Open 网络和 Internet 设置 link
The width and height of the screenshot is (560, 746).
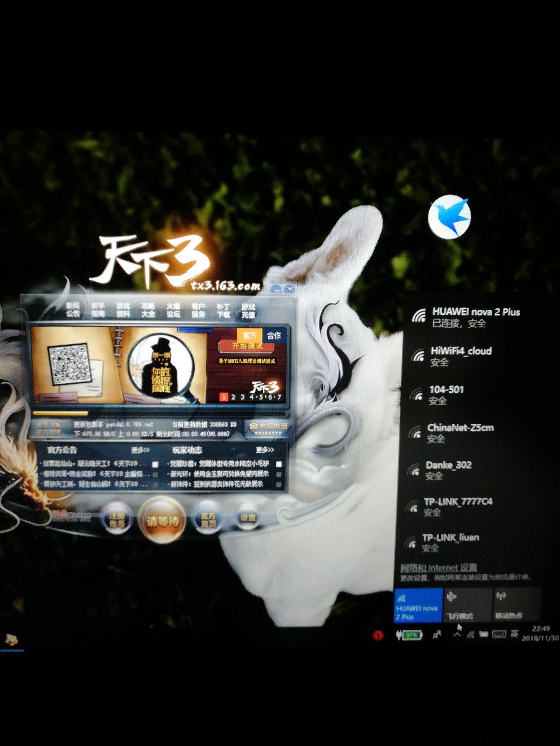coord(439,568)
